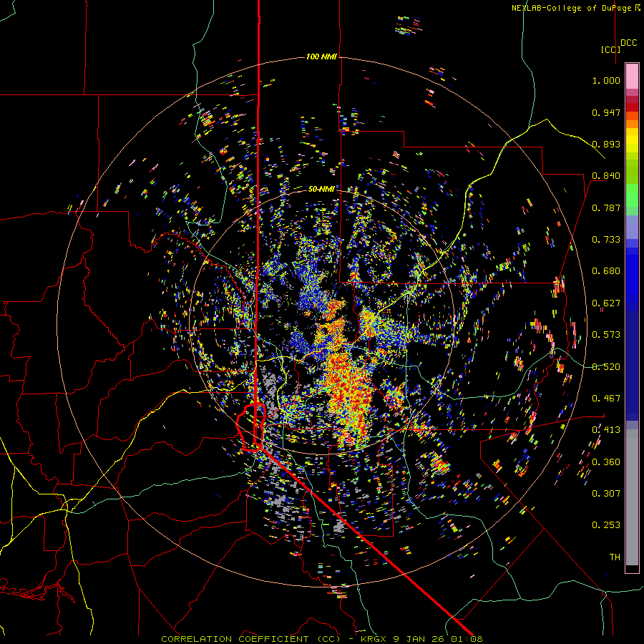Image resolution: width=644 pixels, height=644 pixels.
Task: Click the 0.520 scale value
Action: click(x=606, y=367)
